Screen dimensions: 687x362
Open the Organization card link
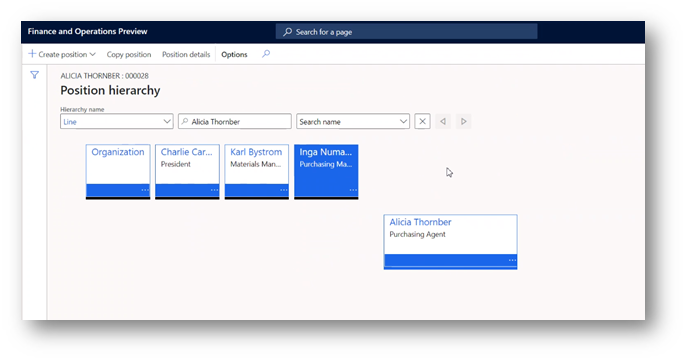[117, 152]
